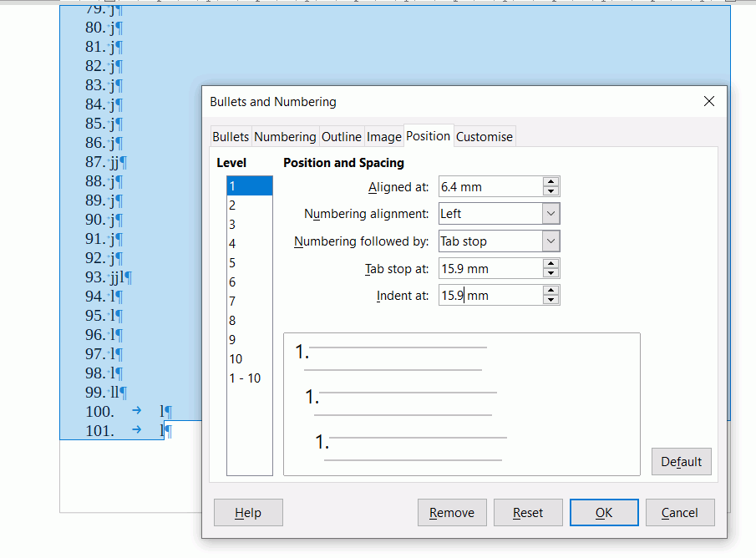Choose the 1 - 10 level entry
This screenshot has height=558, width=756.
pyautogui.click(x=245, y=378)
